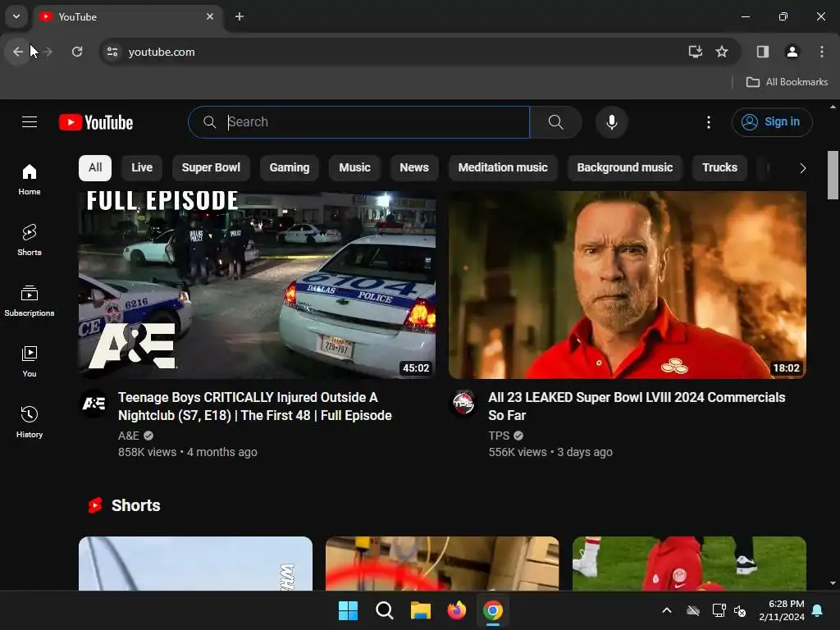
Task: Open A&E channel name link
Action: click(x=129, y=436)
